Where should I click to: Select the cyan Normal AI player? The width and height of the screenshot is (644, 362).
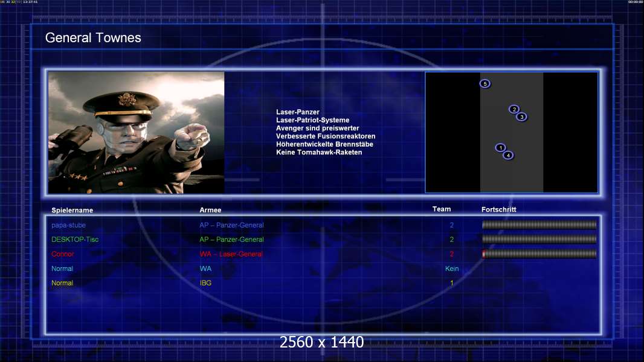(x=62, y=268)
